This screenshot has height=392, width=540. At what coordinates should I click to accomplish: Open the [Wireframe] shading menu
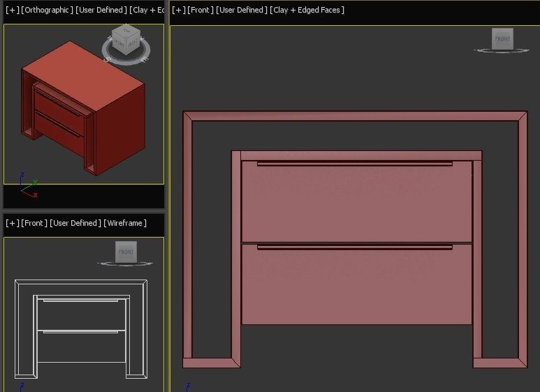[x=125, y=223]
